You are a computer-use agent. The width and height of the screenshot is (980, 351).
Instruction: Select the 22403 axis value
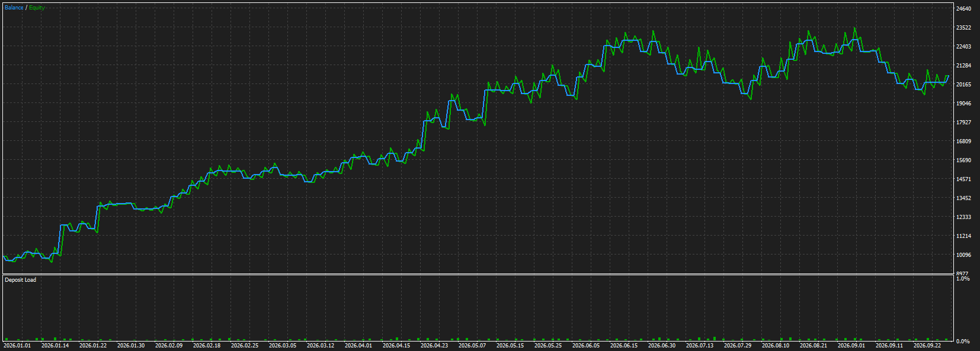[x=963, y=47]
